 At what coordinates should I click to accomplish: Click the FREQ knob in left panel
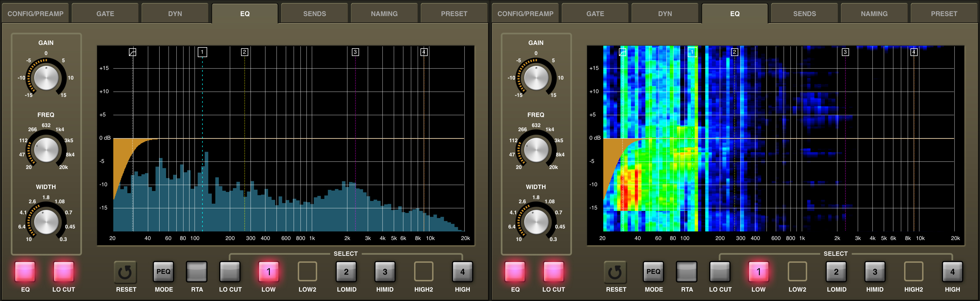coord(46,150)
